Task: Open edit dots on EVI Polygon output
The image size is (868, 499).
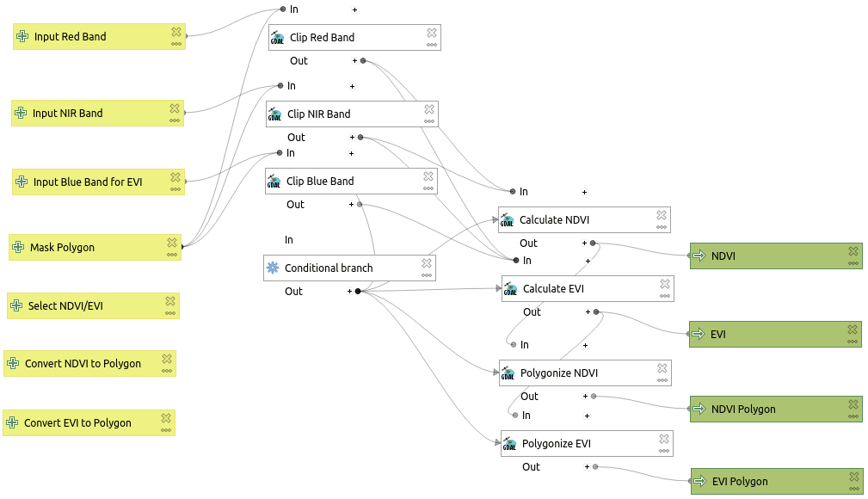Action: (853, 488)
